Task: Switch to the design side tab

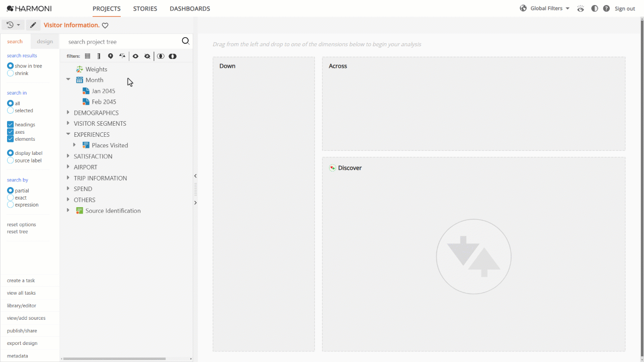Action: (45, 41)
